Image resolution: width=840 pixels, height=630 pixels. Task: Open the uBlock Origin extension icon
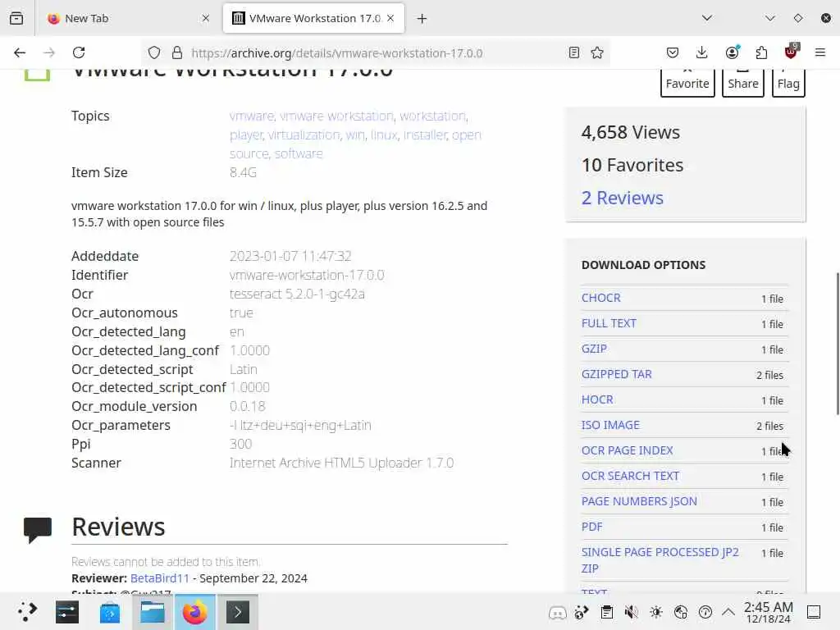[x=792, y=52]
